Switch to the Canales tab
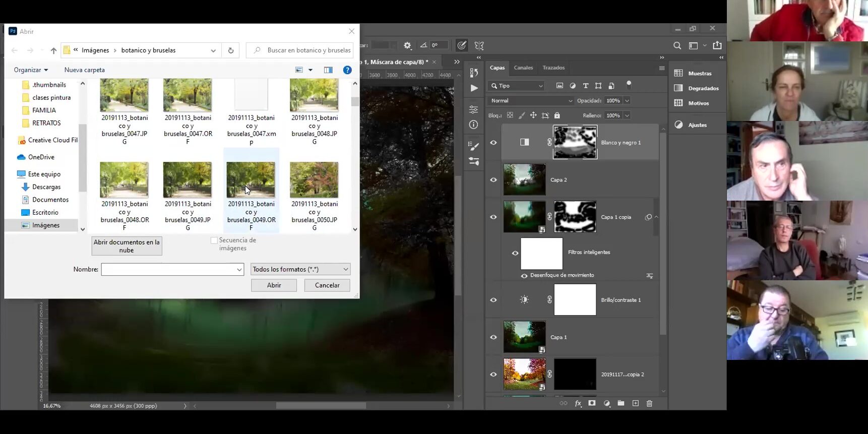868x434 pixels. click(x=523, y=68)
